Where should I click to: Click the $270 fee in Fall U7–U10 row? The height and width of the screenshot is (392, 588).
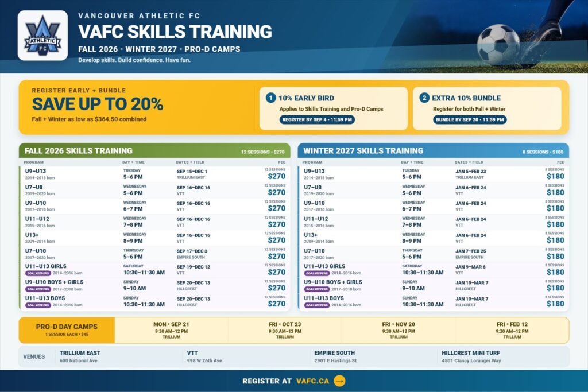tap(276, 257)
